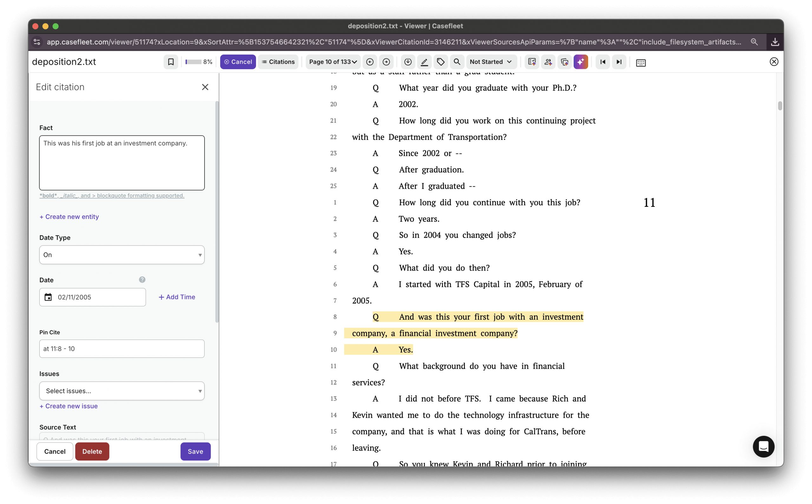
Task: Click the text "After graduation."
Action: pyautogui.click(x=431, y=170)
